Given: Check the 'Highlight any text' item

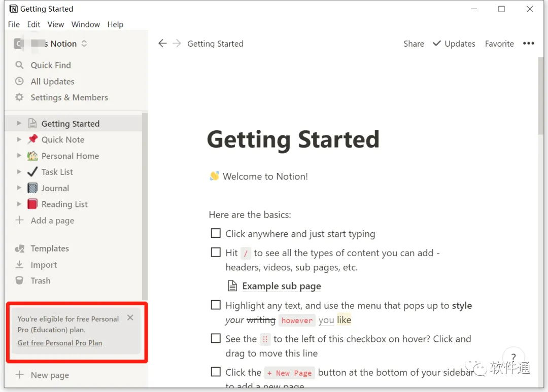Looking at the screenshot, I should [216, 305].
